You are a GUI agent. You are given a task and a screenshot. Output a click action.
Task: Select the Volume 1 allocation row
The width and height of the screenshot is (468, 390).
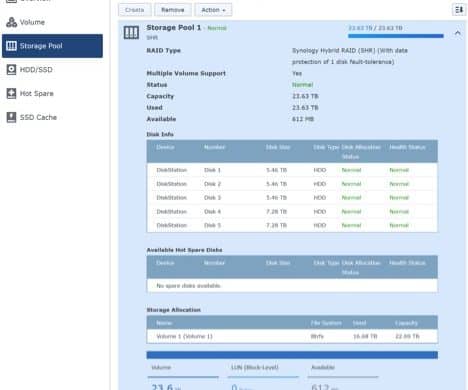pyautogui.click(x=292, y=336)
